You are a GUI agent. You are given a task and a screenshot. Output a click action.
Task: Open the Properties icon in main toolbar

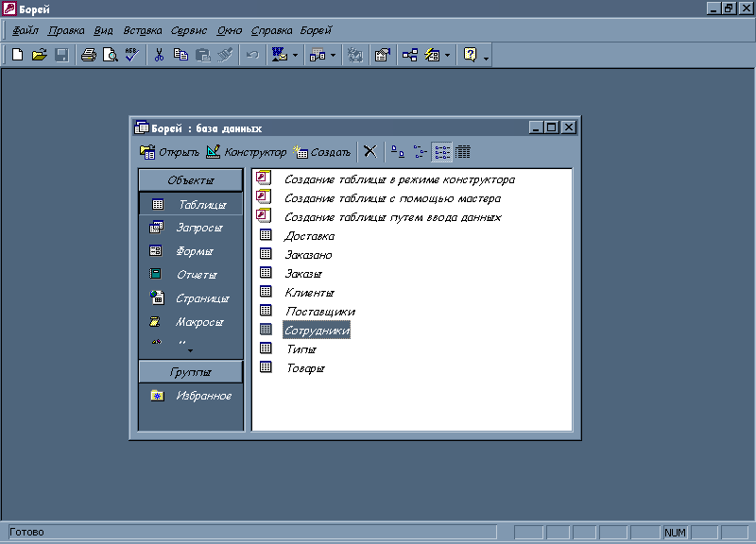click(x=383, y=55)
